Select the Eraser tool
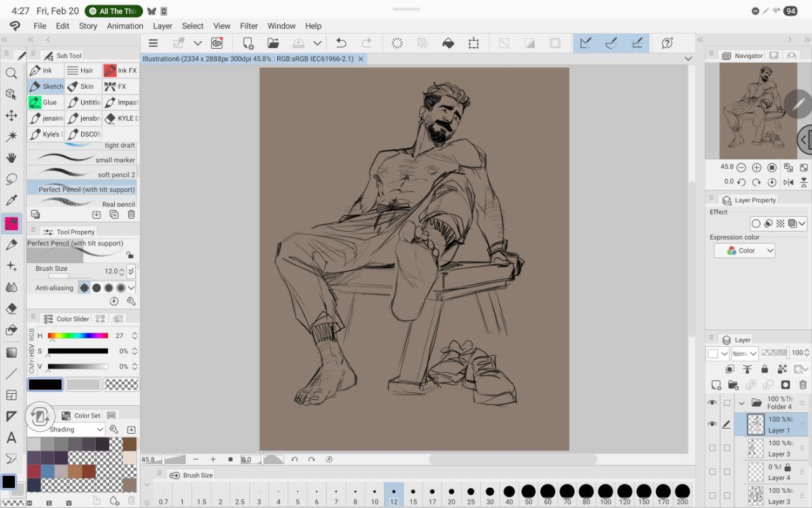Image resolution: width=812 pixels, height=508 pixels. 11,309
